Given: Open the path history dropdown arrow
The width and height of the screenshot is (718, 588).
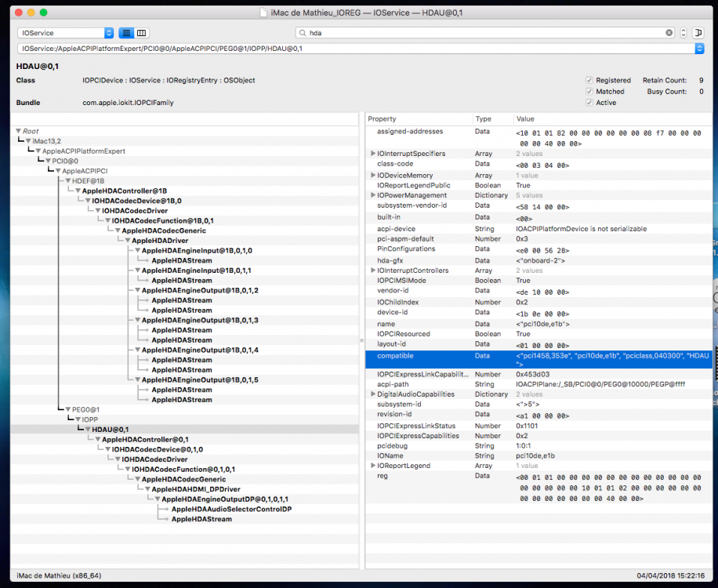Looking at the screenshot, I should click(699, 48).
